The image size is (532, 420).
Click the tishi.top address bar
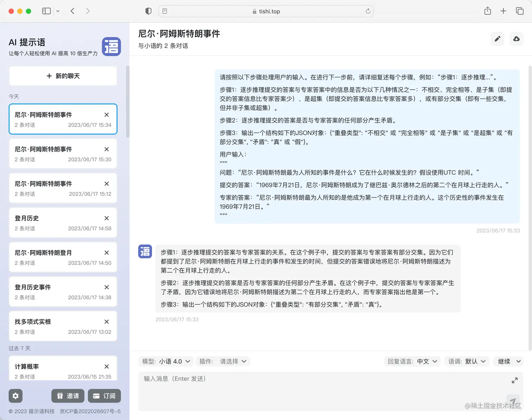pyautogui.click(x=266, y=11)
